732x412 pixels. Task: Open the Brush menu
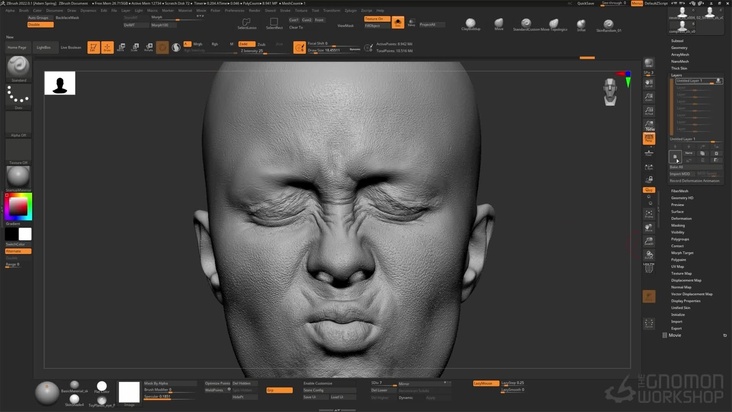coord(23,10)
